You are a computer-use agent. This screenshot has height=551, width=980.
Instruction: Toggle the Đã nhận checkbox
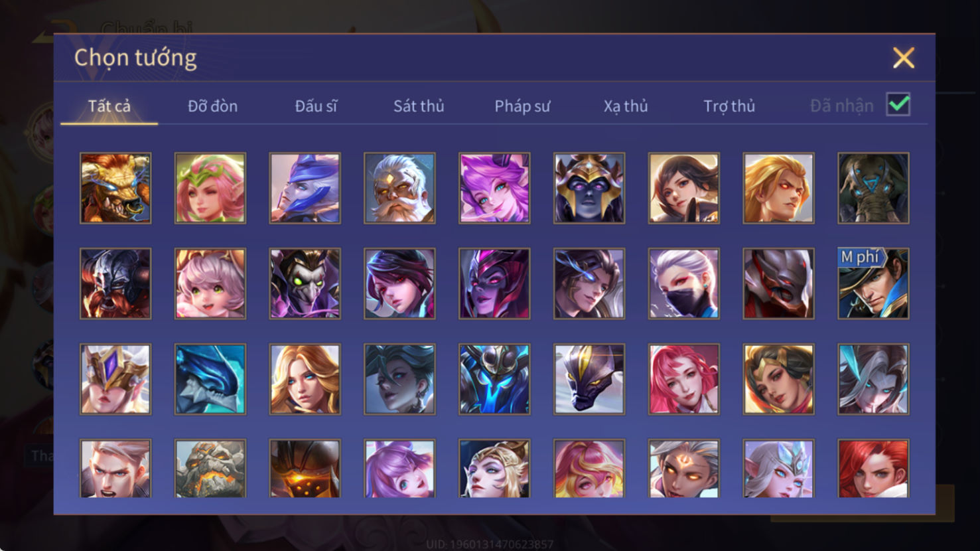(x=898, y=105)
